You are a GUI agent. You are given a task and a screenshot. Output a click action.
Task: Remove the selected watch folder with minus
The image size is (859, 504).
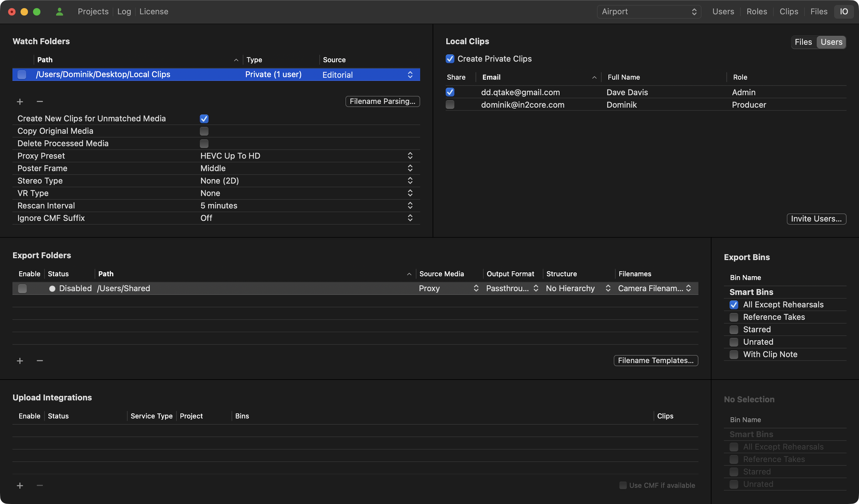pyautogui.click(x=40, y=102)
